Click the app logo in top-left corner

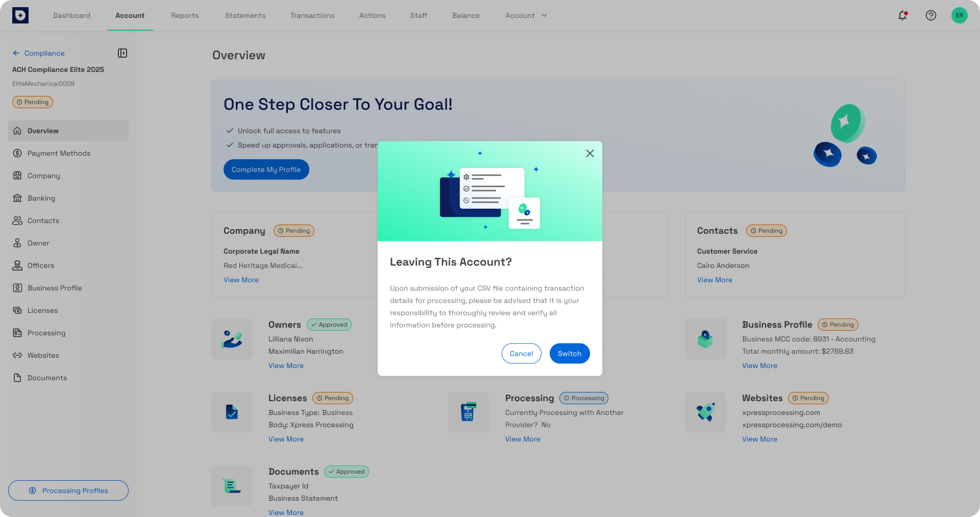point(20,15)
